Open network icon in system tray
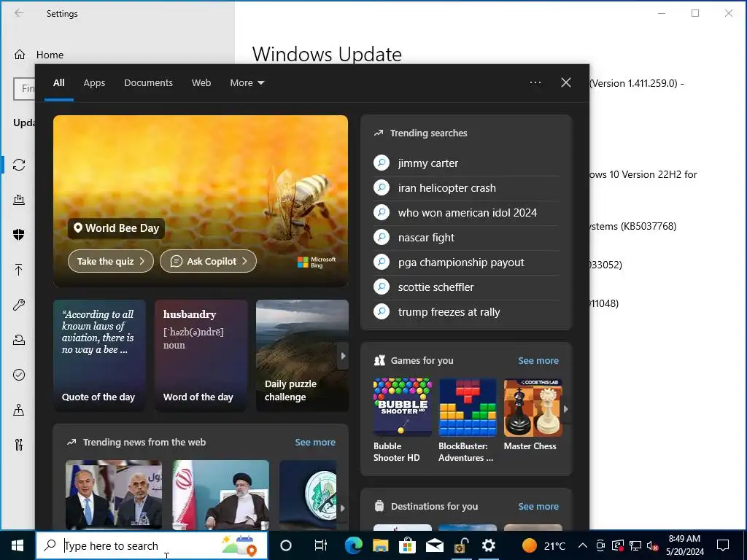Image resolution: width=747 pixels, height=560 pixels. pos(635,545)
